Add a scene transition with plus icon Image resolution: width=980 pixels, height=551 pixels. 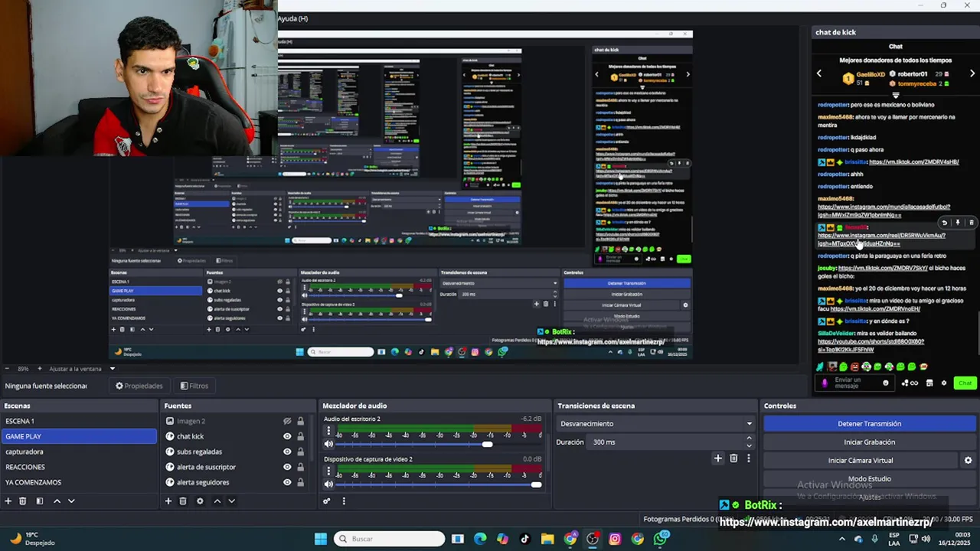pyautogui.click(x=718, y=458)
